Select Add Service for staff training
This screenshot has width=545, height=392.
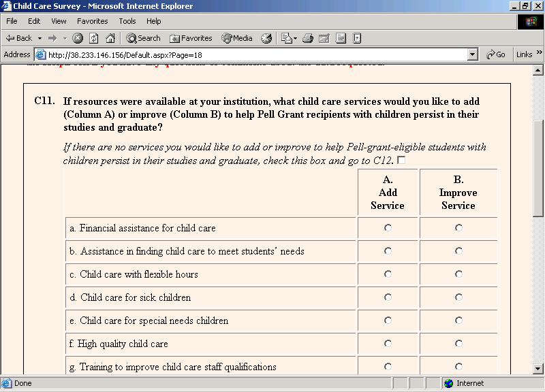[x=388, y=366]
